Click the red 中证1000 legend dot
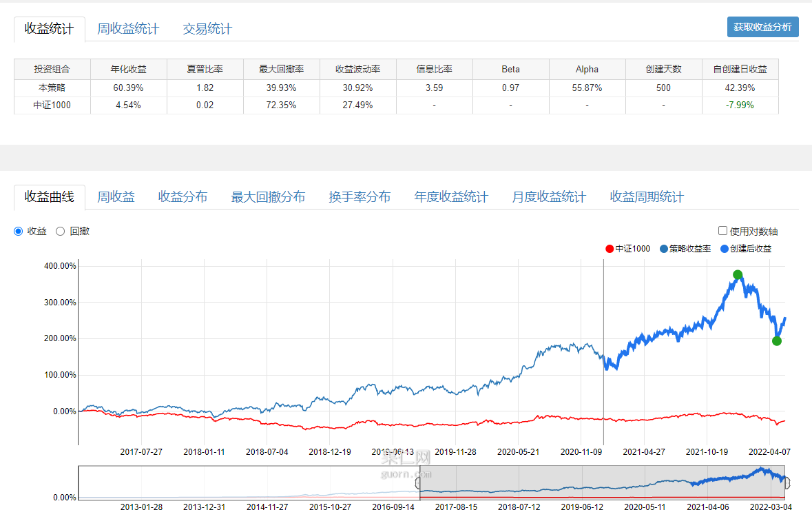Image resolution: width=812 pixels, height=530 pixels. pos(610,249)
